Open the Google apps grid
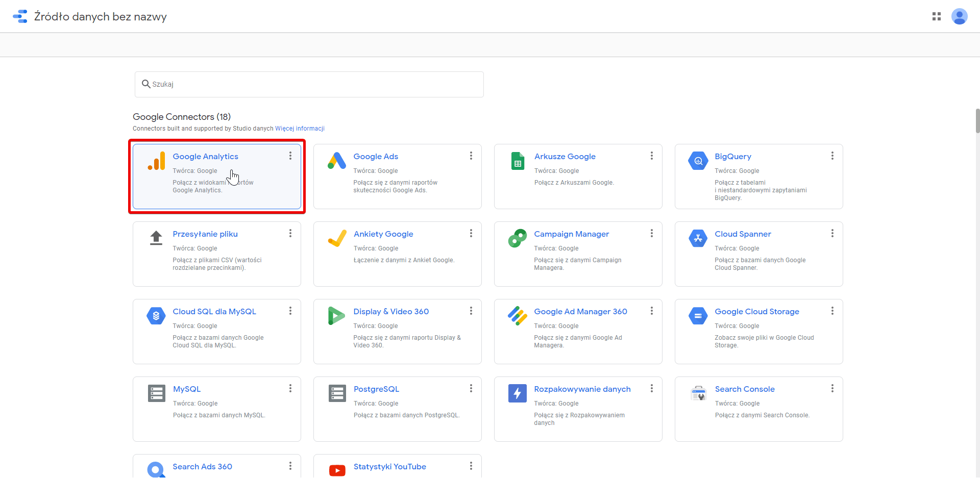980x478 pixels. tap(936, 16)
